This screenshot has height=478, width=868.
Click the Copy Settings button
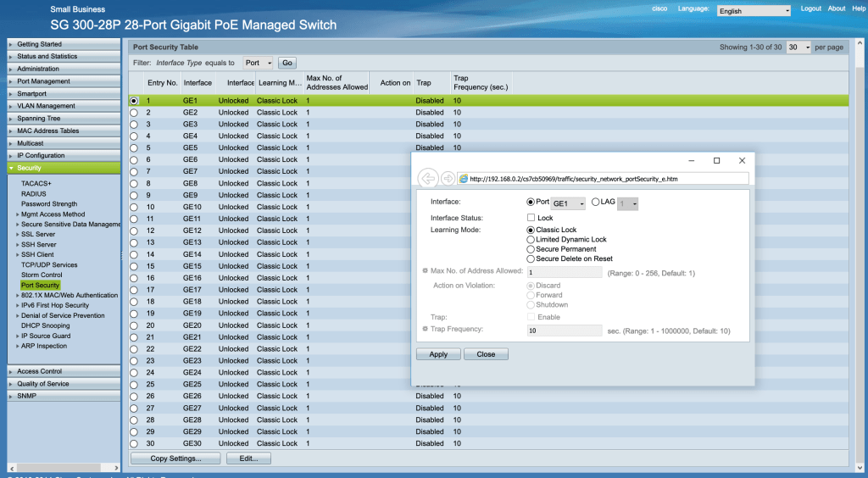175,459
